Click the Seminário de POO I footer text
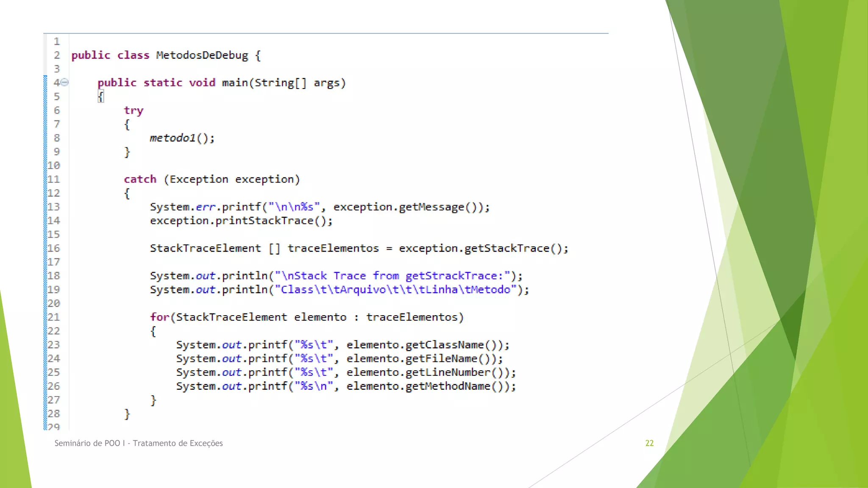Image resolution: width=868 pixels, height=488 pixels. coord(139,443)
